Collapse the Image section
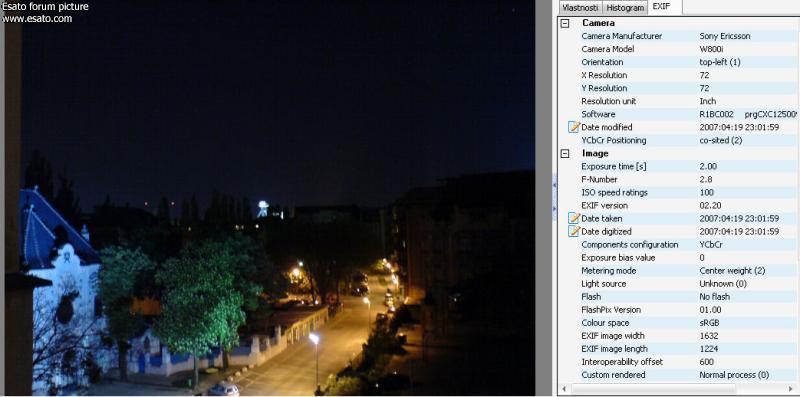800x397 pixels. (565, 153)
